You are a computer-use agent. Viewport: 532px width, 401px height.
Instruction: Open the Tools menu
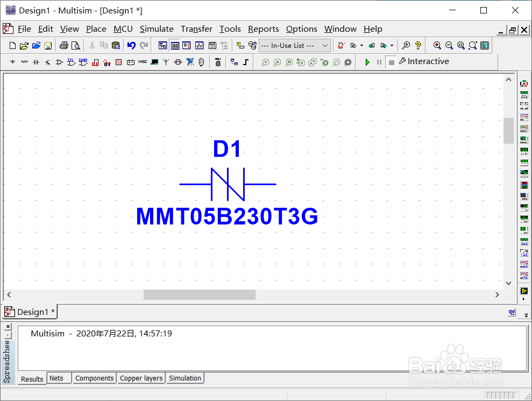[230, 29]
